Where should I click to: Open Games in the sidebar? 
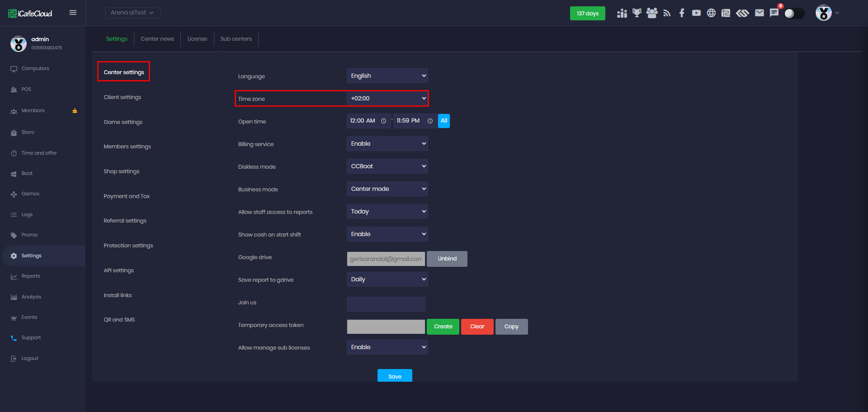(30, 194)
